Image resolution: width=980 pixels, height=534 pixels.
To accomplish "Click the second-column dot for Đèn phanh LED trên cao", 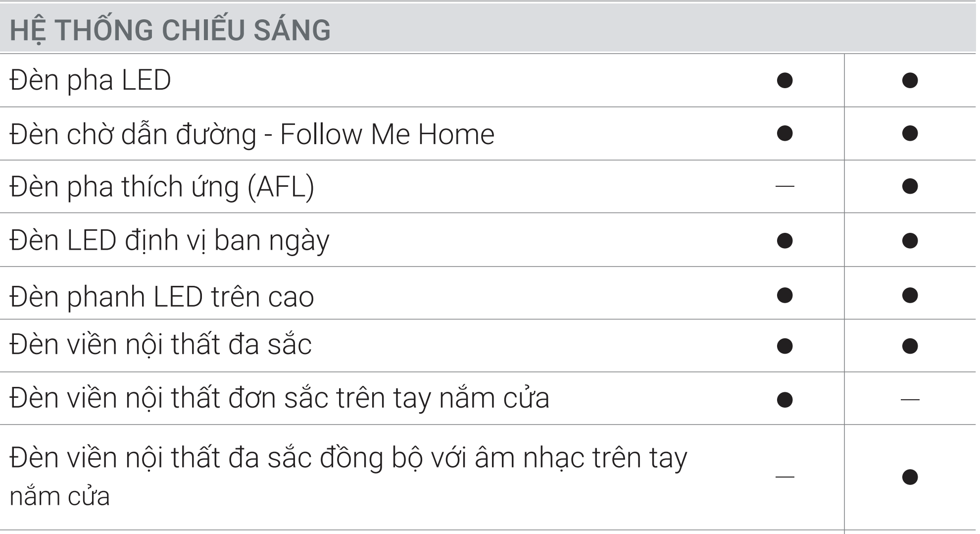I will tap(910, 296).
